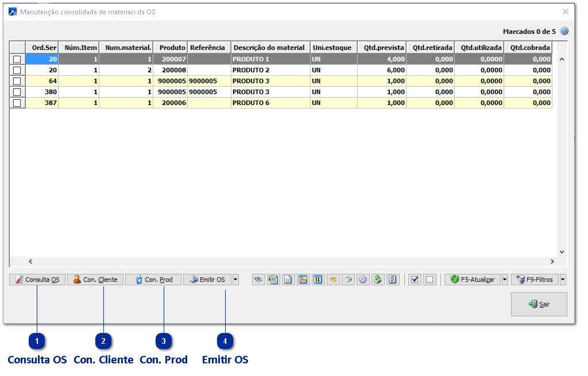The height and width of the screenshot is (376, 588).
Task: Click the blank document page icon
Action: (288, 280)
